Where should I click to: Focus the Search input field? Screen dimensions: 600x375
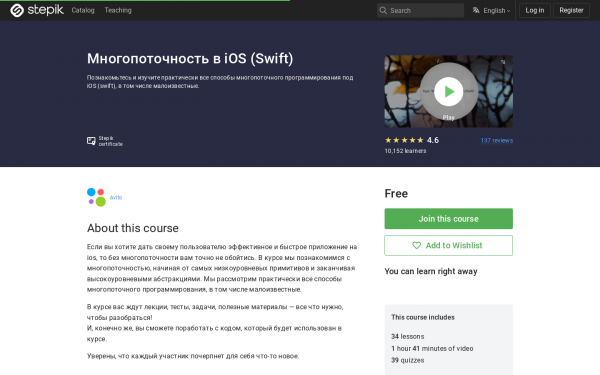(420, 10)
